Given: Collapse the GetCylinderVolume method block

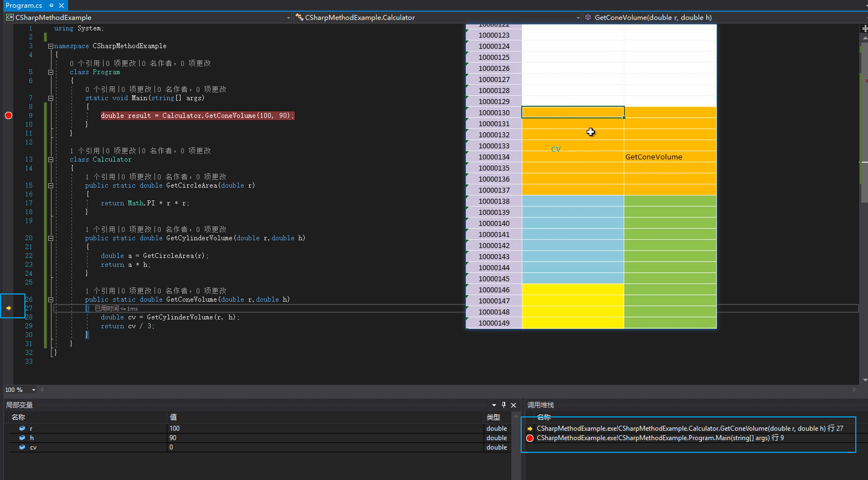Looking at the screenshot, I should coord(50,238).
